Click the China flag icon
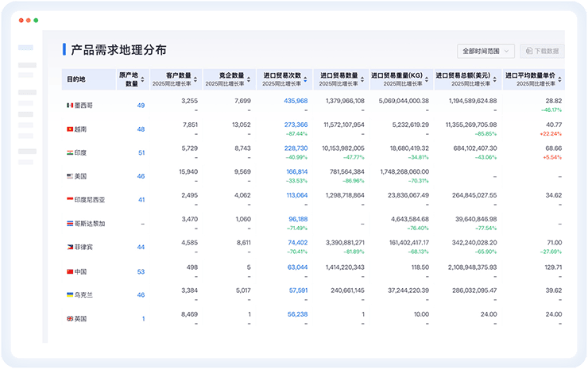The image size is (588, 369). pos(70,271)
